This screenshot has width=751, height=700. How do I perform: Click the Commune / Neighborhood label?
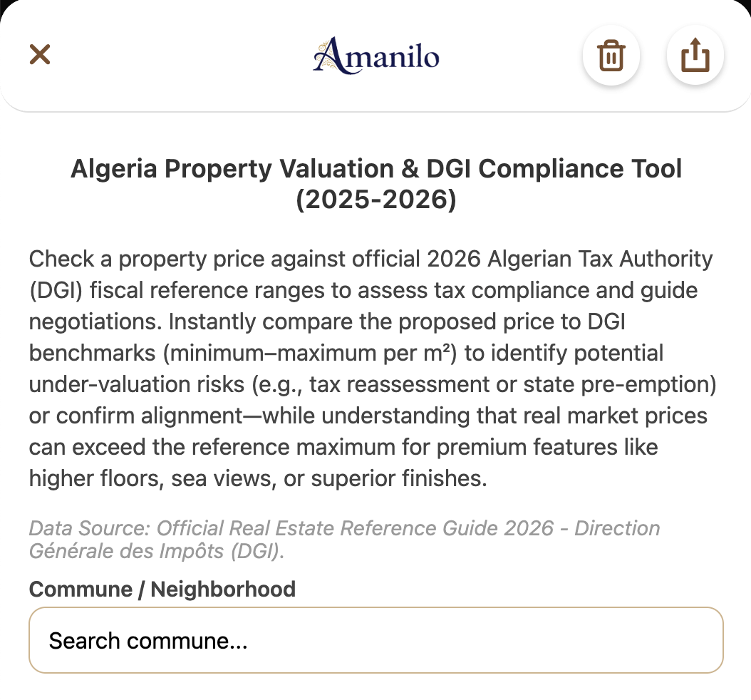[162, 590]
